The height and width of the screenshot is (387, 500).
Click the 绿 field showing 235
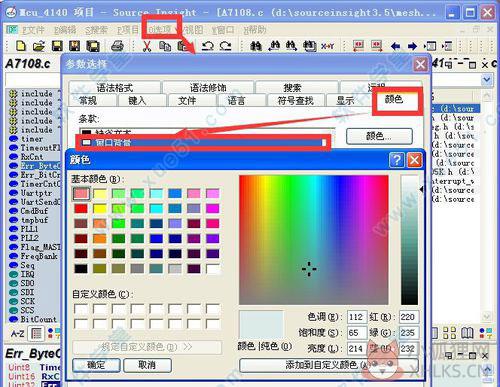pos(409,333)
